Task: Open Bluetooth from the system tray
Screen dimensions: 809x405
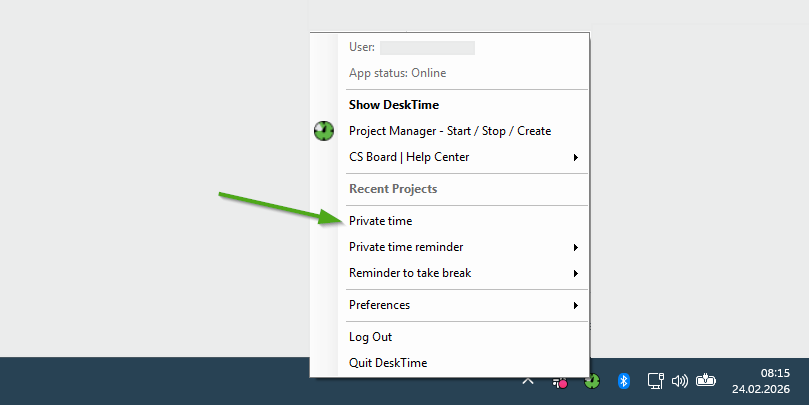Action: coord(622,381)
